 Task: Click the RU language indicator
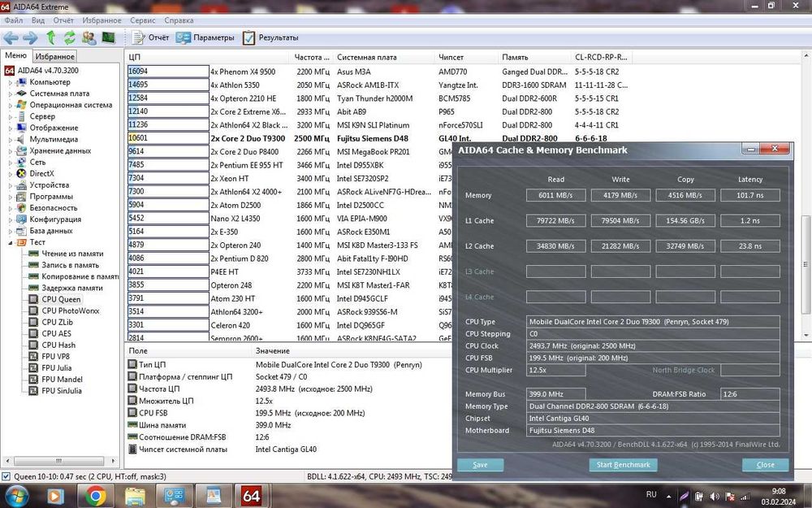coord(651,494)
